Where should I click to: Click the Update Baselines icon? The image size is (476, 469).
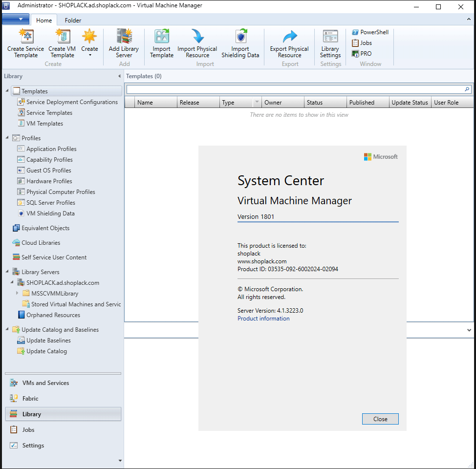(21, 341)
